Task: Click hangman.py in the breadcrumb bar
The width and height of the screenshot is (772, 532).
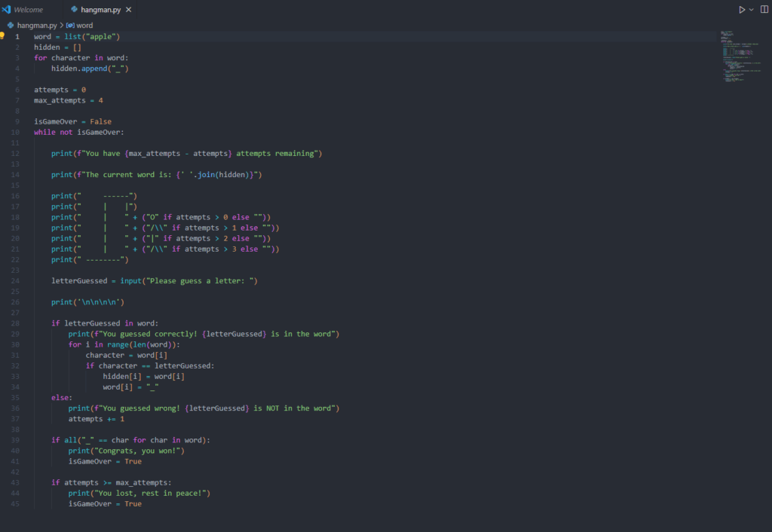Action: (38, 25)
